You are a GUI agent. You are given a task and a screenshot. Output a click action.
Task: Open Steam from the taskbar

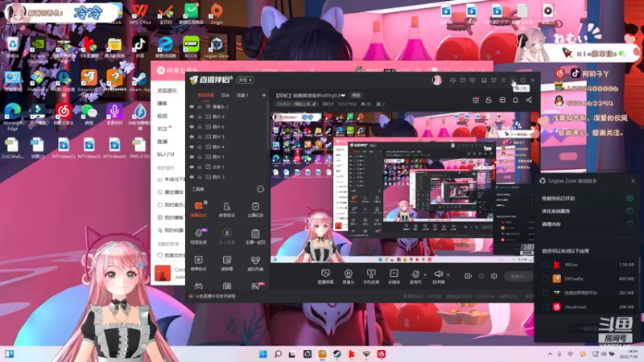[x=336, y=354]
